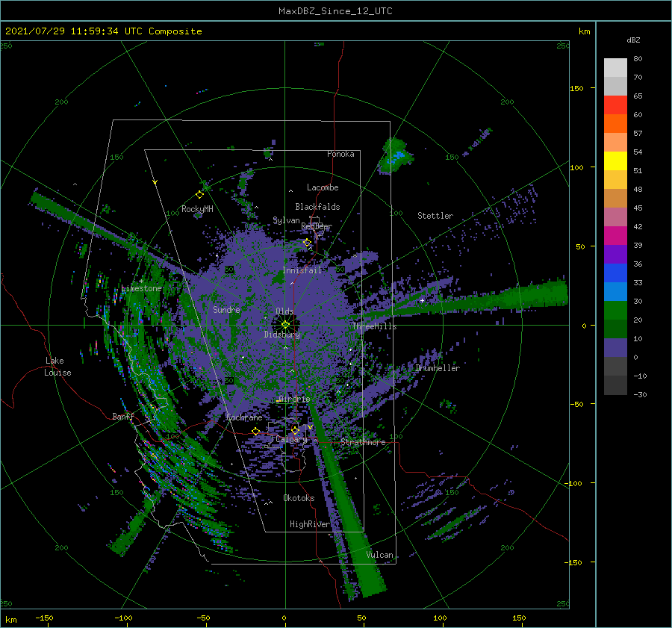The image size is (672, 628).
Task: Click the RedDeer label
Action: [317, 226]
